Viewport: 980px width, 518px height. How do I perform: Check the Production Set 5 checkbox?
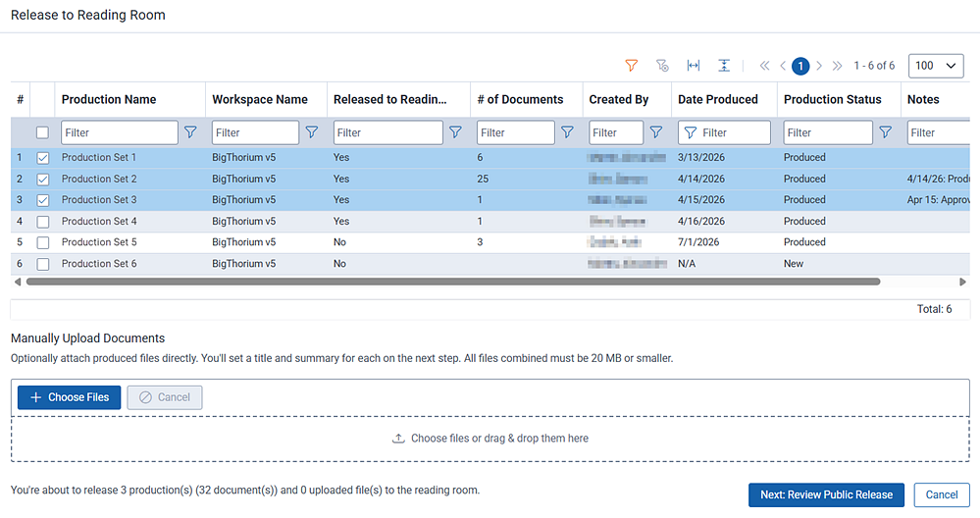tap(42, 242)
